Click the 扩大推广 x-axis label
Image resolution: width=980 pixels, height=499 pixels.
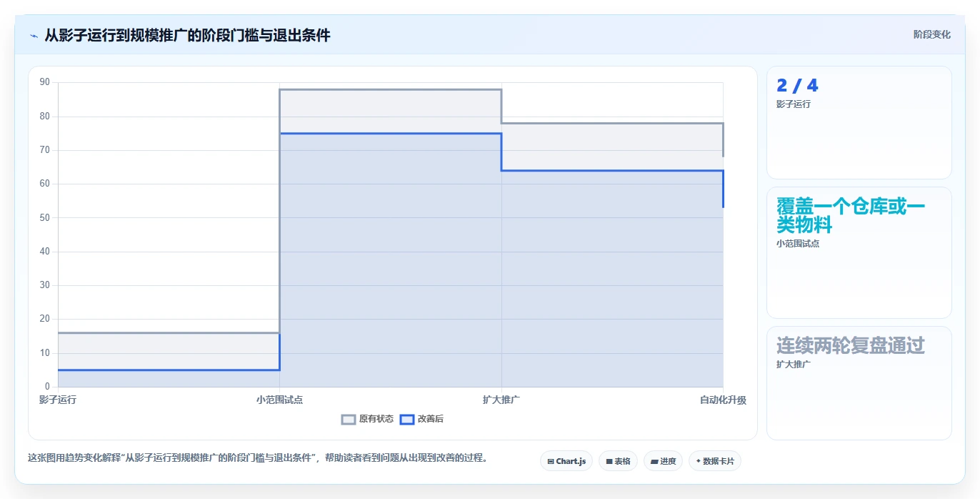pos(501,400)
